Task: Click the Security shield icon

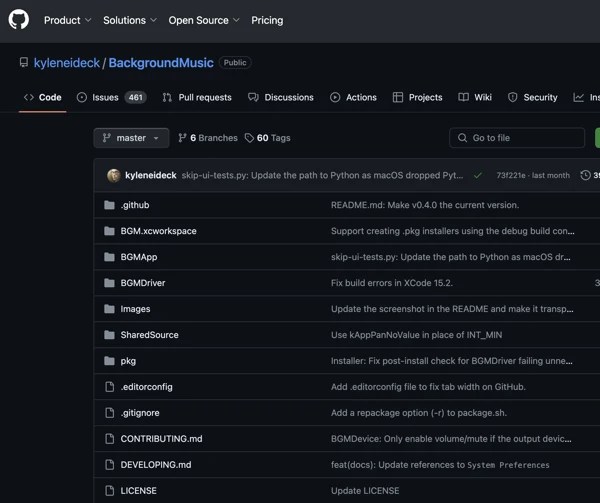Action: pos(512,98)
